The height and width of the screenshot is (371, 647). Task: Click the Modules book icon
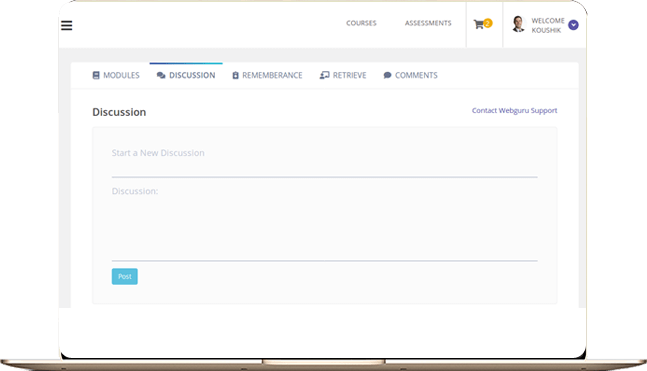tap(96, 75)
